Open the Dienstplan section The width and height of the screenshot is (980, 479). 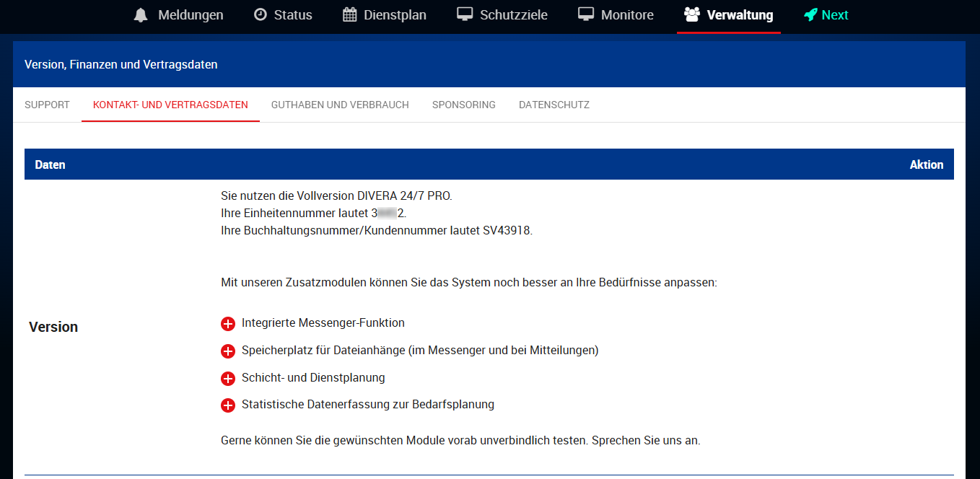(385, 15)
